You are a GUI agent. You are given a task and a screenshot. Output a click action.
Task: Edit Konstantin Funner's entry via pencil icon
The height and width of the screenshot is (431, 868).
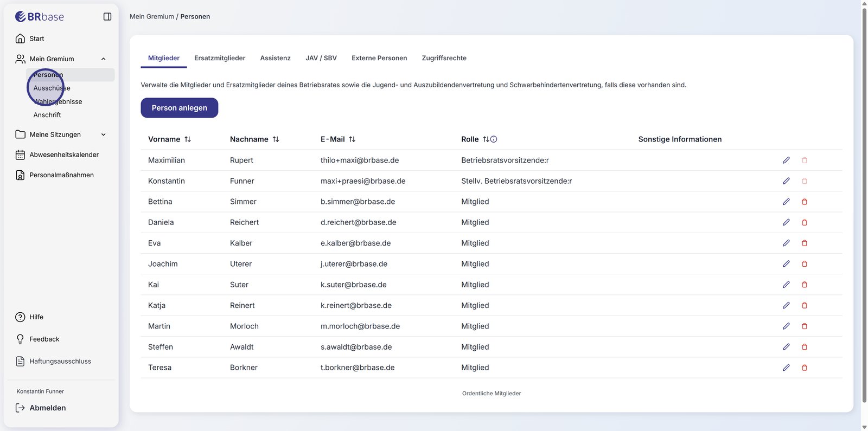[786, 181]
